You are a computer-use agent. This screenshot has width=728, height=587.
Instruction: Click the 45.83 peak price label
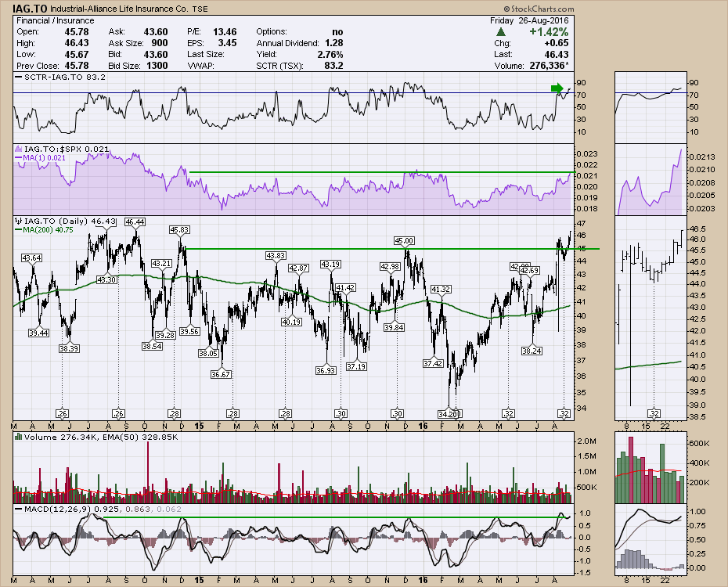click(179, 229)
